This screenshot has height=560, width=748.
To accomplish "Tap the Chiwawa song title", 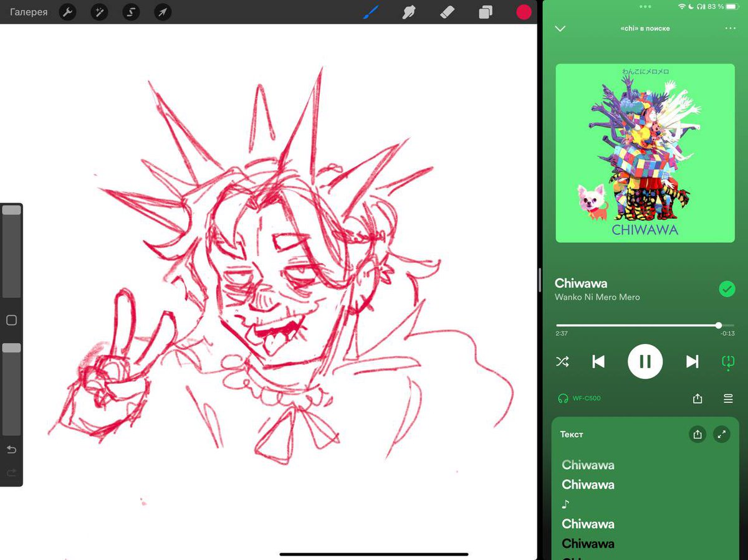I will [x=581, y=283].
